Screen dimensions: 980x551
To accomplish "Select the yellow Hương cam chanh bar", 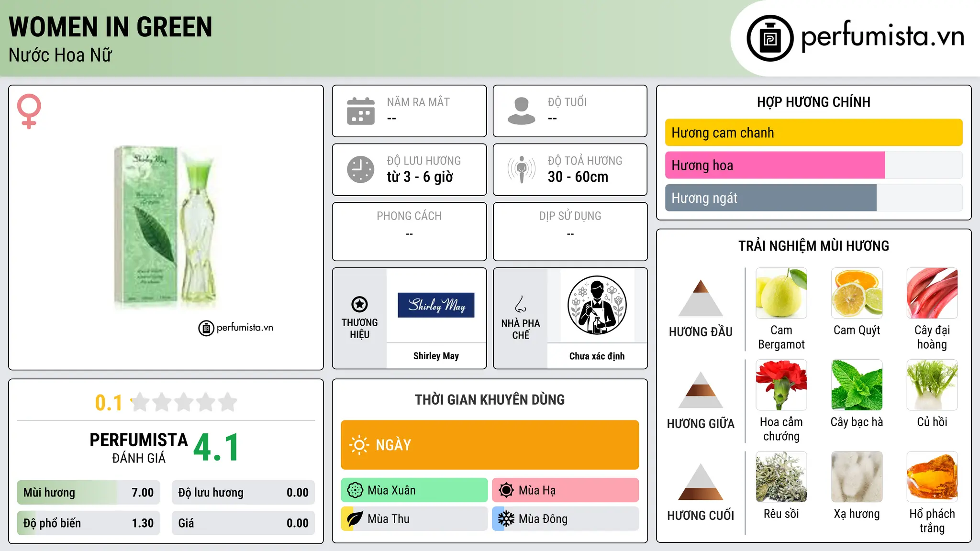I will click(x=813, y=132).
